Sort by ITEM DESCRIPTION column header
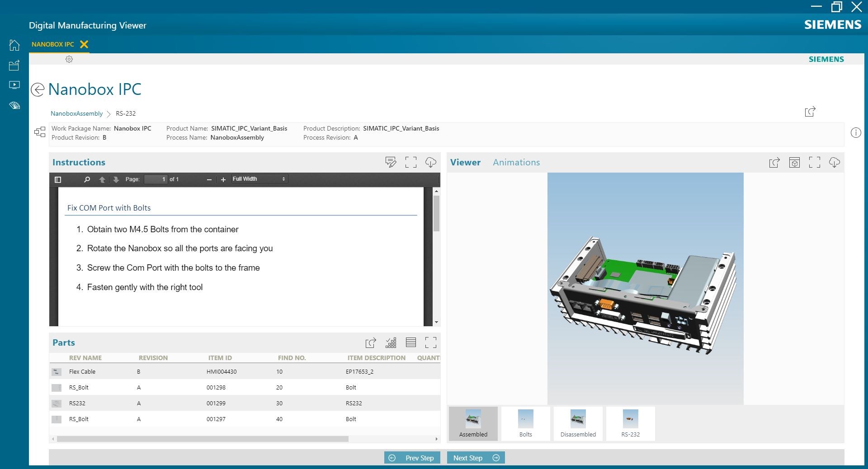The width and height of the screenshot is (868, 469). point(377,358)
